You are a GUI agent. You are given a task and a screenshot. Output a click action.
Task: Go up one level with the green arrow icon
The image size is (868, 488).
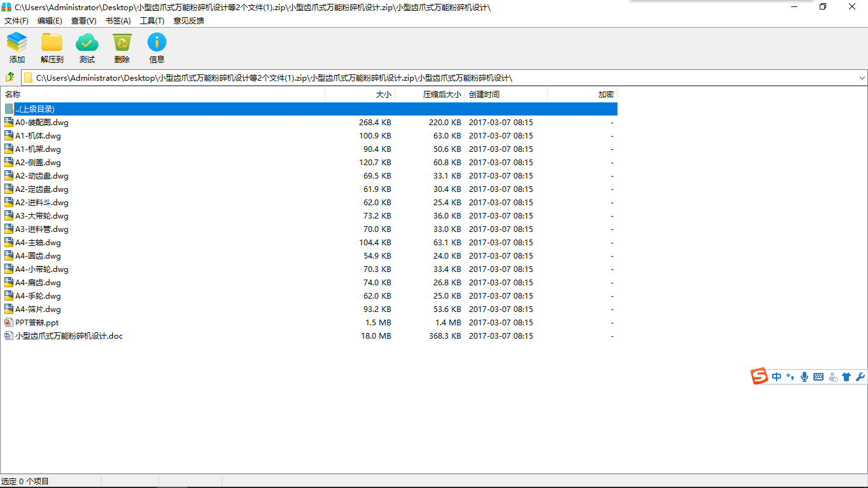pos(10,78)
